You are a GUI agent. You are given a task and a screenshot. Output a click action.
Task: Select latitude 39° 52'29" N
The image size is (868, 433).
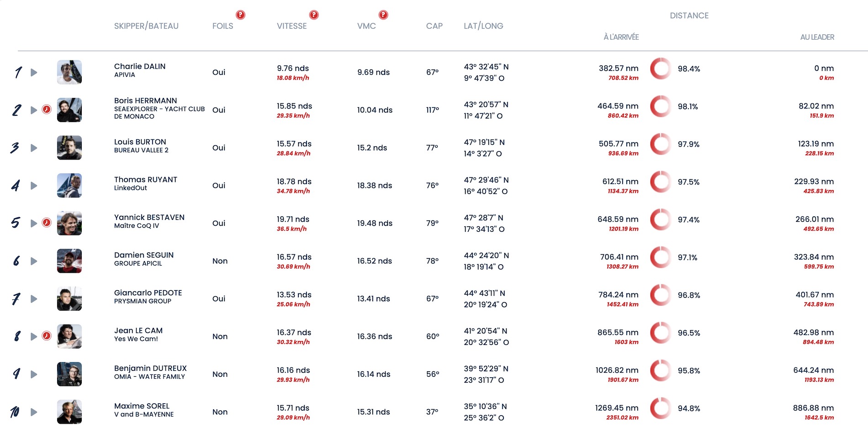pyautogui.click(x=486, y=369)
